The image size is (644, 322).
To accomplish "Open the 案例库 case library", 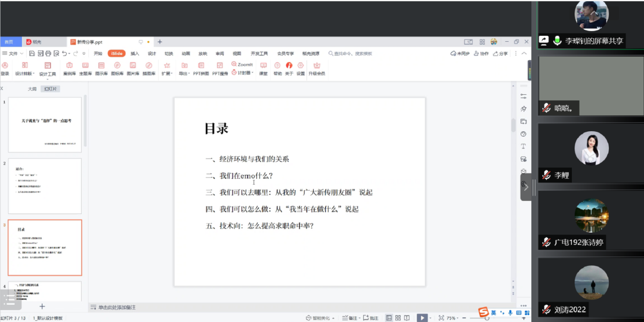I will [x=69, y=68].
